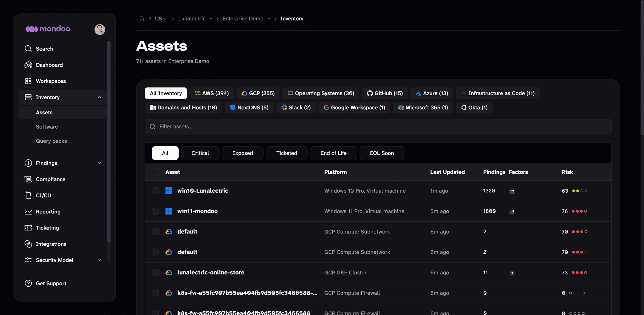Select the AWS (394) tab

(212, 93)
